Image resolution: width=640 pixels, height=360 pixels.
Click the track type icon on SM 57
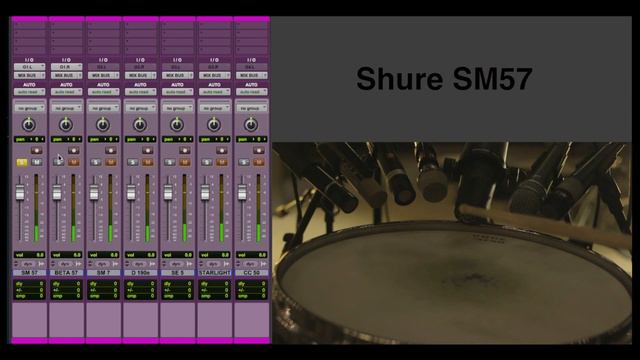point(16,264)
